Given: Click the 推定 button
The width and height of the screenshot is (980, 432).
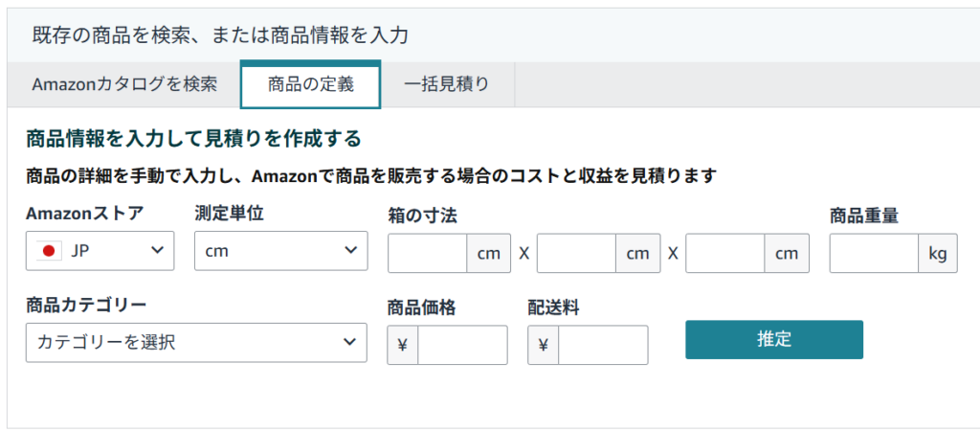Looking at the screenshot, I should [x=774, y=339].
